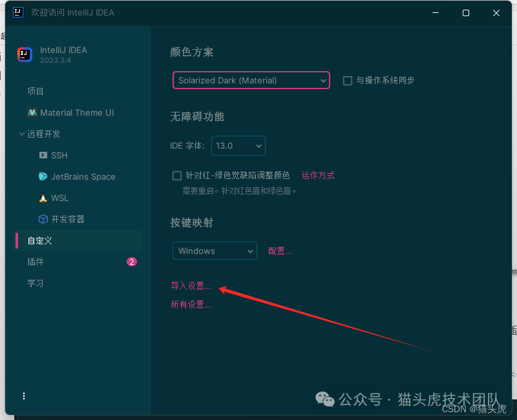Click the version text 2023.3.4

tap(56, 60)
